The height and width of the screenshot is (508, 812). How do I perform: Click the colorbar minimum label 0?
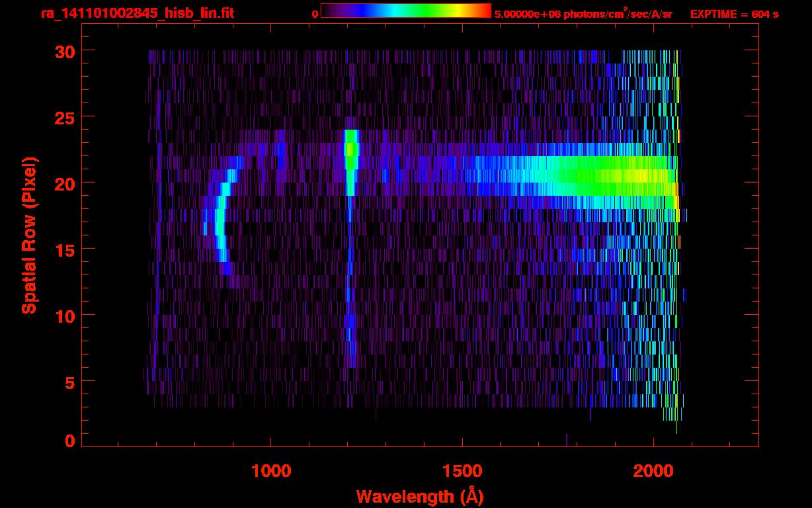pos(315,14)
